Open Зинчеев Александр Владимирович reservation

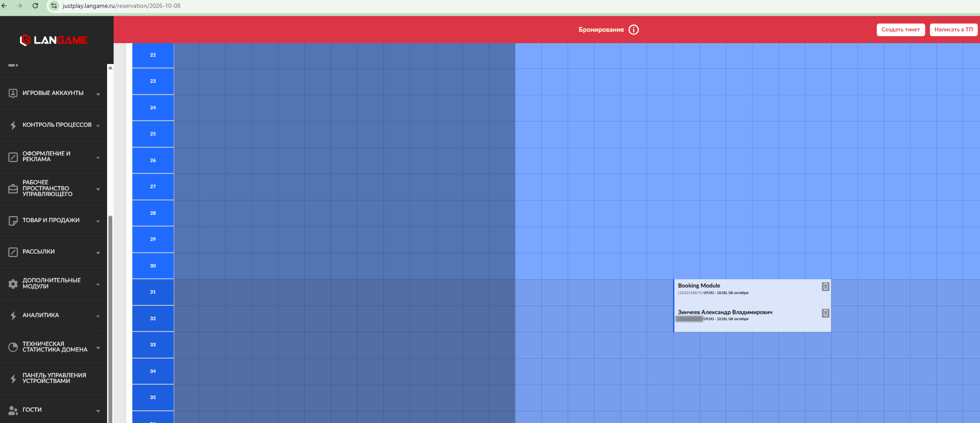[752, 319]
